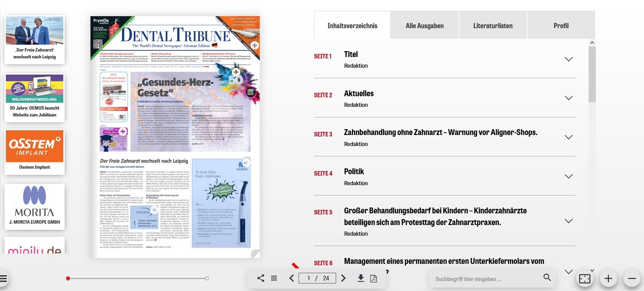Click the Dental Tribune front page preview
Image resolution: width=644 pixels, height=291 pixels.
tap(175, 137)
